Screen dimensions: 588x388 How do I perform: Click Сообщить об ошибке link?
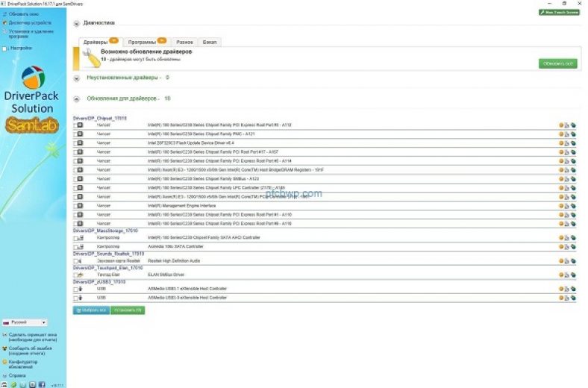click(30, 351)
